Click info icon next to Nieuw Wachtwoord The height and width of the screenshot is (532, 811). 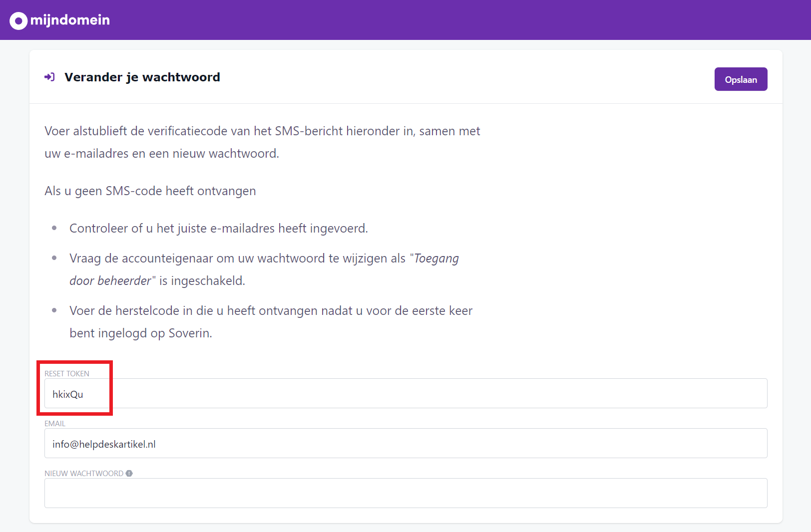[129, 473]
